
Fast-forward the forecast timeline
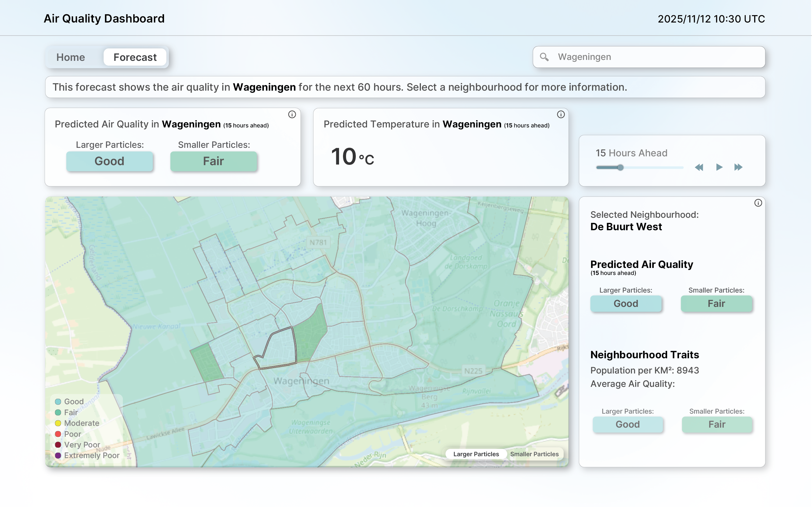(738, 167)
